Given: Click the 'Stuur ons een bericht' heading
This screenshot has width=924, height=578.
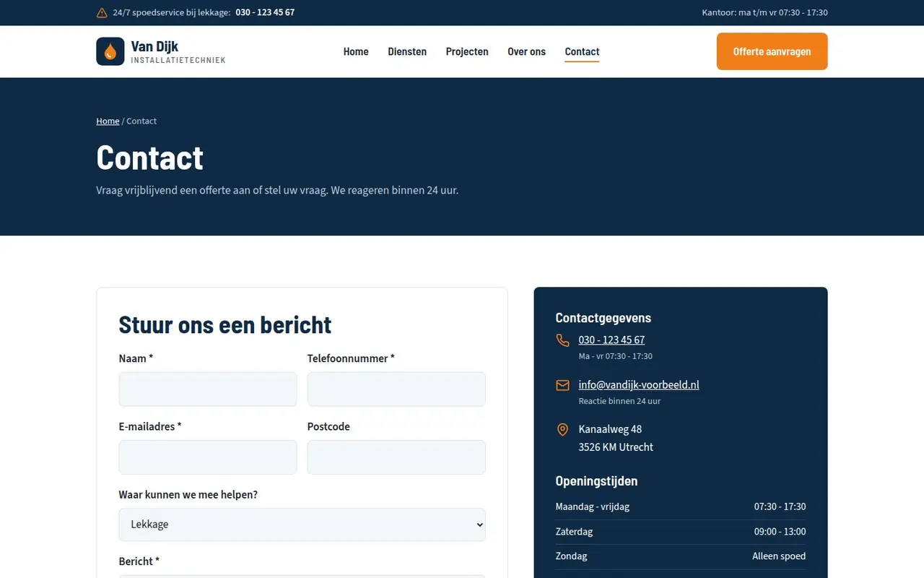Looking at the screenshot, I should (225, 325).
